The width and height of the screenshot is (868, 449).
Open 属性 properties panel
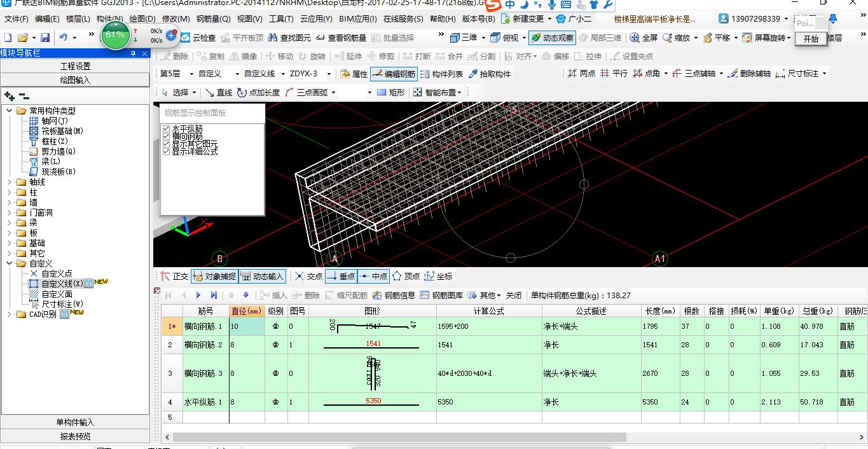(x=354, y=74)
